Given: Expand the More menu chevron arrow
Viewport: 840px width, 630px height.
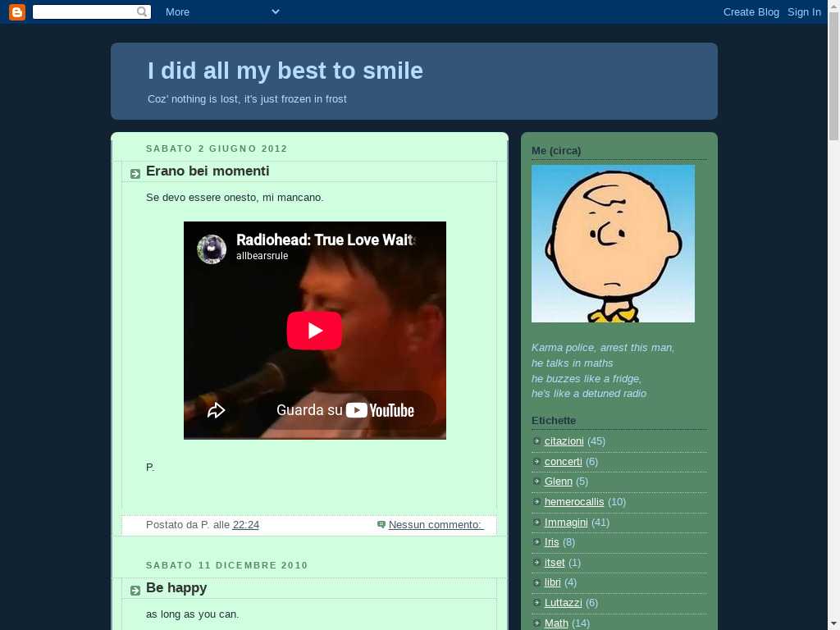Looking at the screenshot, I should pyautogui.click(x=276, y=11).
